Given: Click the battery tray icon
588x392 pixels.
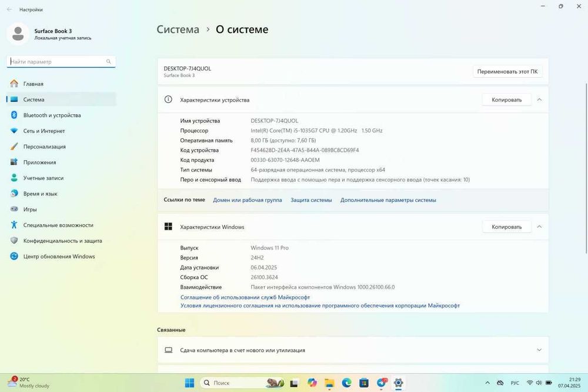Looking at the screenshot, I should [549, 383].
